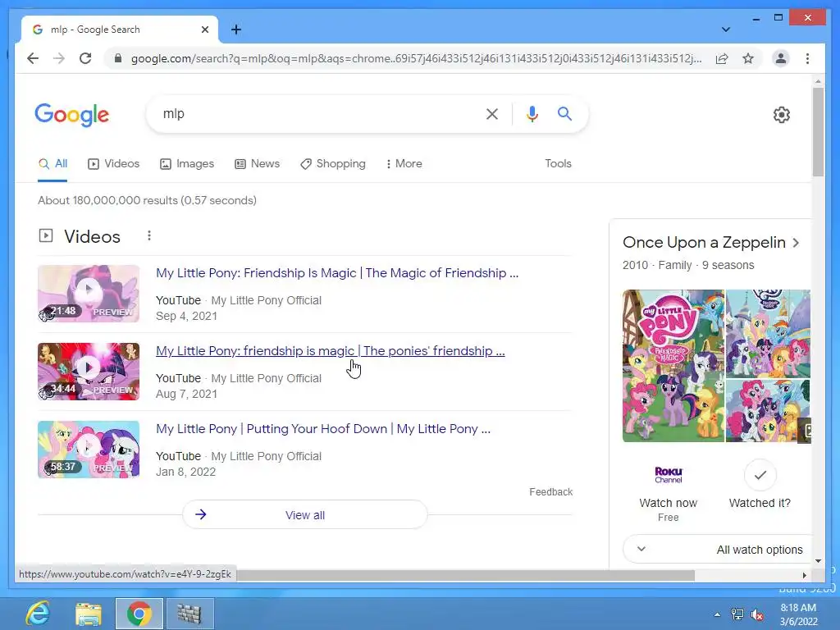Expand All watch options dropdown

coord(718,549)
